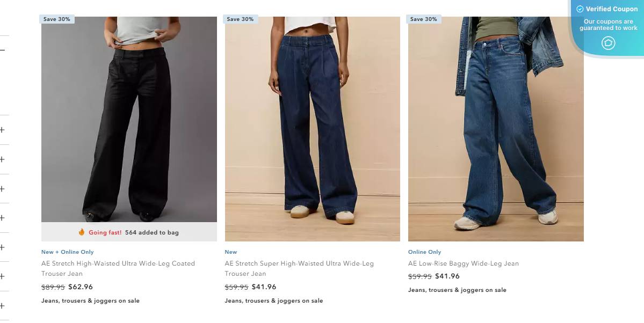This screenshot has height=323, width=644.
Task: Click the fire icon beside Going fast
Action: (81, 232)
